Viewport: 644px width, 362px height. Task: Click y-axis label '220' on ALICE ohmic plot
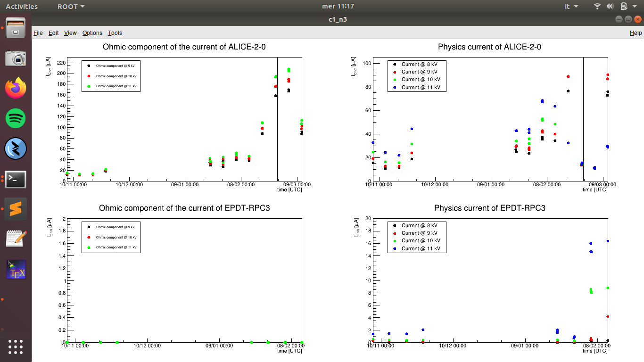60,62
